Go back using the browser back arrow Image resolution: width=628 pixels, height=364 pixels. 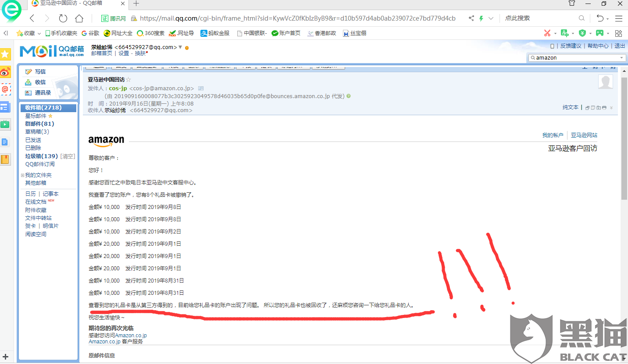pos(32,18)
